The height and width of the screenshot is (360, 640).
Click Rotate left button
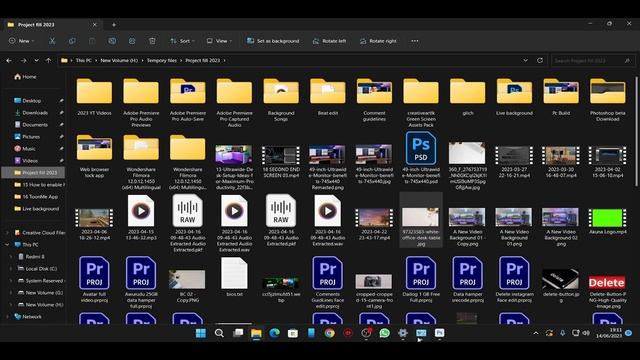329,41
